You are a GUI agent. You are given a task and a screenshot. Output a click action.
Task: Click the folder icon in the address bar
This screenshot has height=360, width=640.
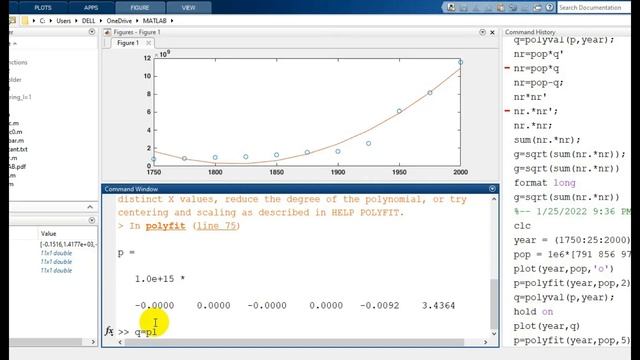25,20
